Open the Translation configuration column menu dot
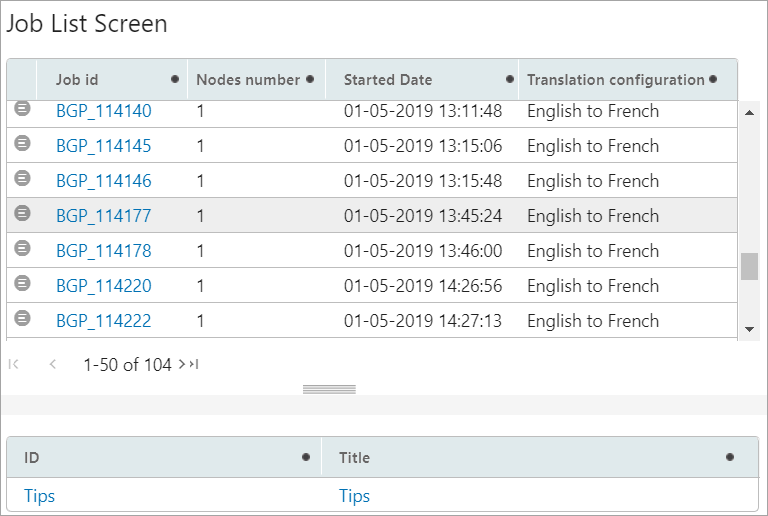 714,79
